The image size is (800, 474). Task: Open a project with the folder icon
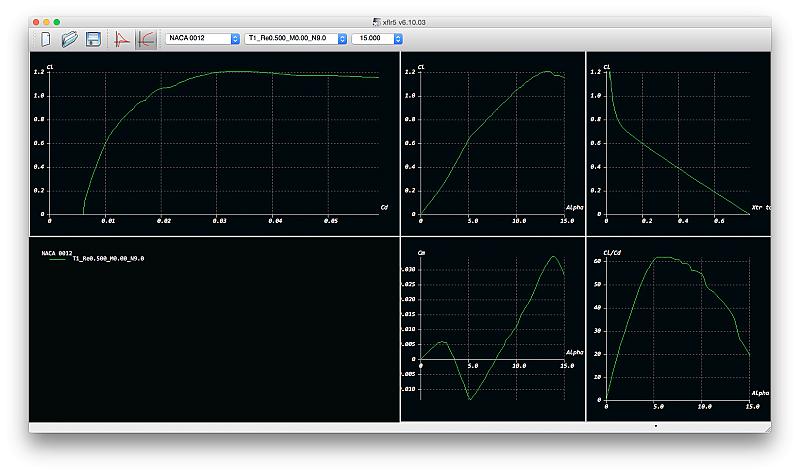pos(69,39)
